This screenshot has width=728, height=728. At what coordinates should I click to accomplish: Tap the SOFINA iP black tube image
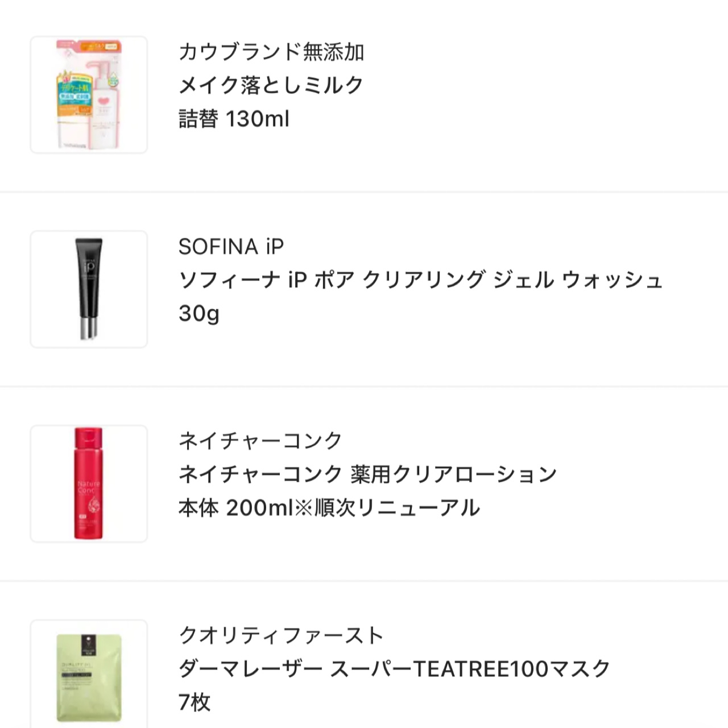[89, 289]
